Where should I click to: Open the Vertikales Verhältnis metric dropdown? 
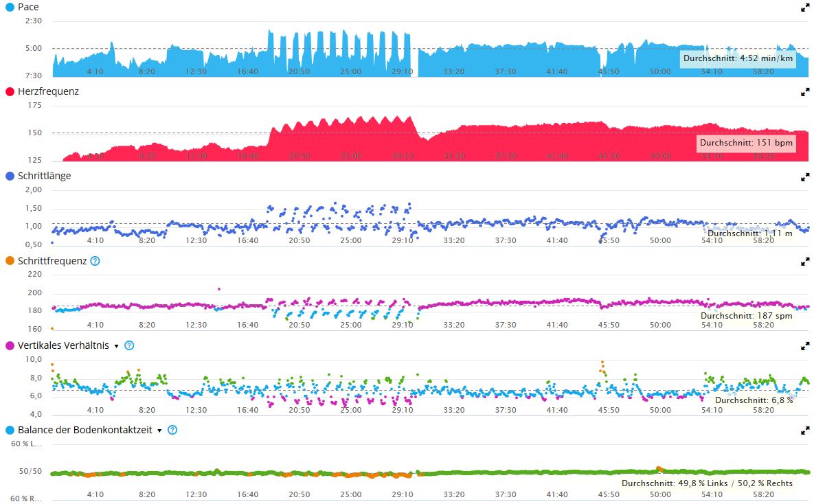116,346
